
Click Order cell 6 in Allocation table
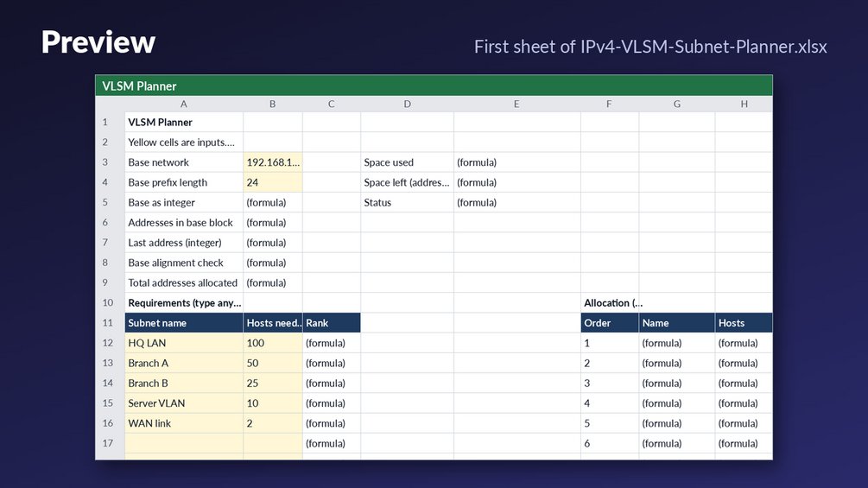610,443
